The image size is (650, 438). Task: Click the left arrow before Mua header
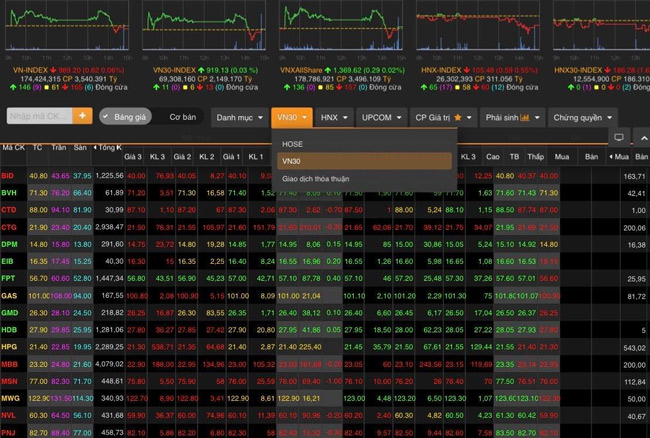tap(609, 157)
